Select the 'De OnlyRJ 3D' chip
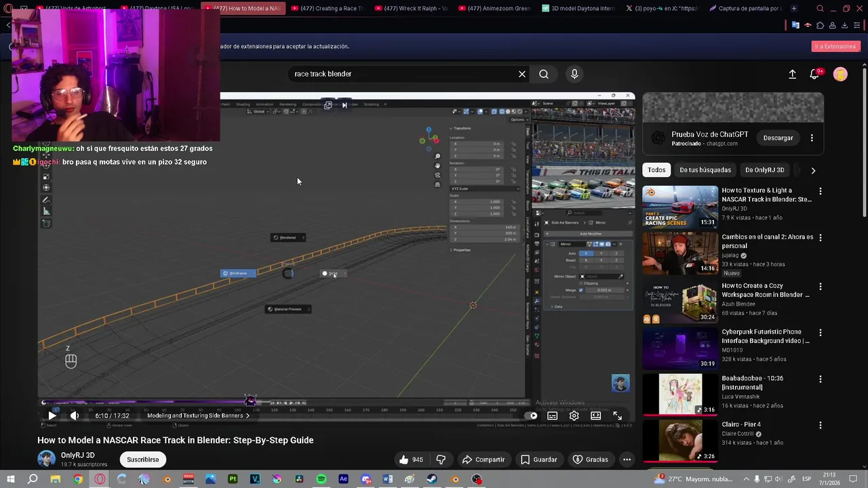This screenshot has width=868, height=488. [x=764, y=170]
